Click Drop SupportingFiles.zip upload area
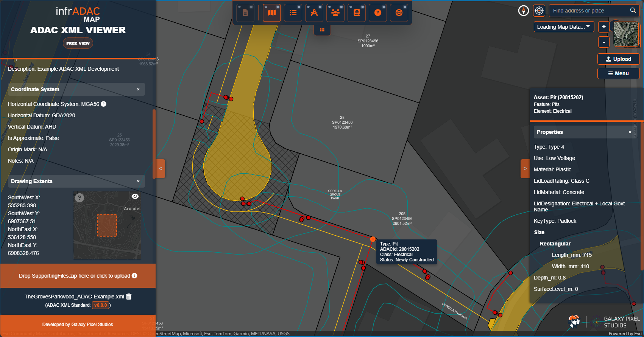This screenshot has height=337, width=644. [x=78, y=276]
